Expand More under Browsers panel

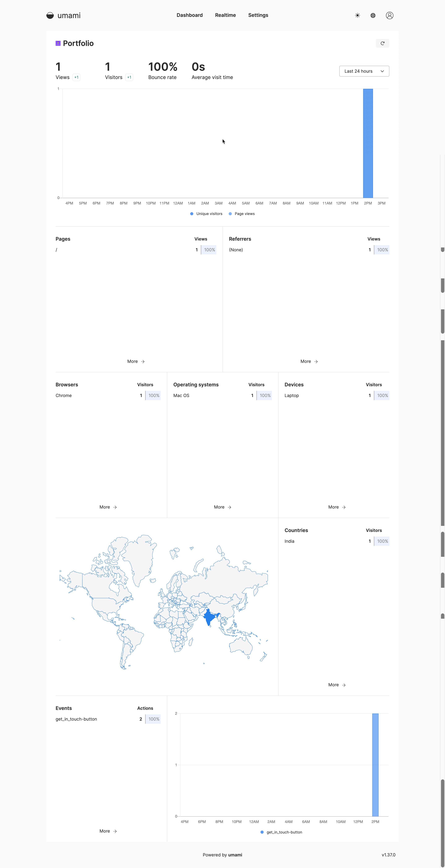pyautogui.click(x=108, y=507)
